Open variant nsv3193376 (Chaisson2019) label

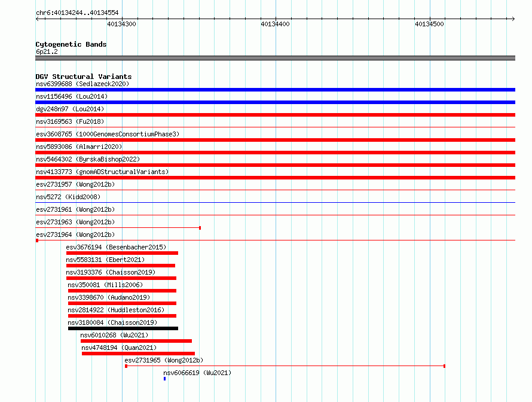(111, 272)
